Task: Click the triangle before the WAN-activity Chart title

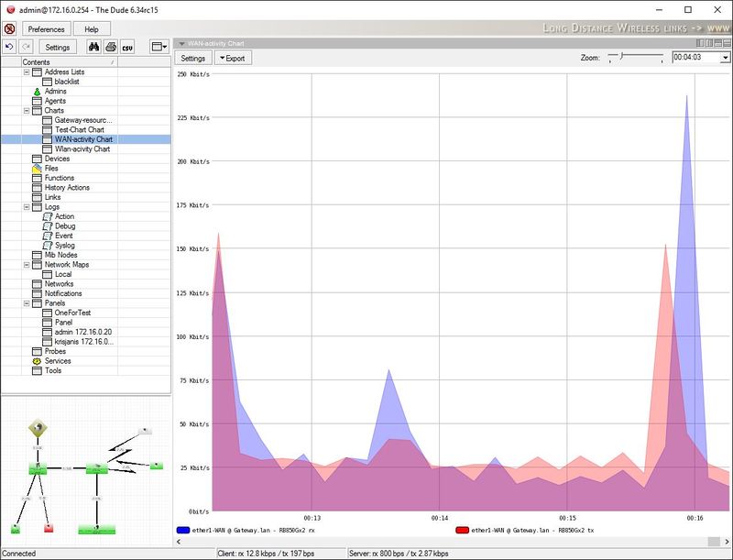Action: 181,44
